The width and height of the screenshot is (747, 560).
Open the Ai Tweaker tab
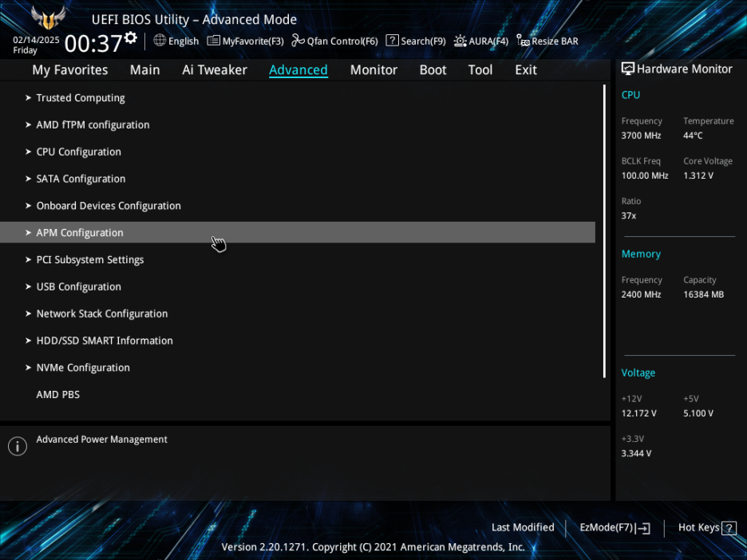tap(215, 70)
